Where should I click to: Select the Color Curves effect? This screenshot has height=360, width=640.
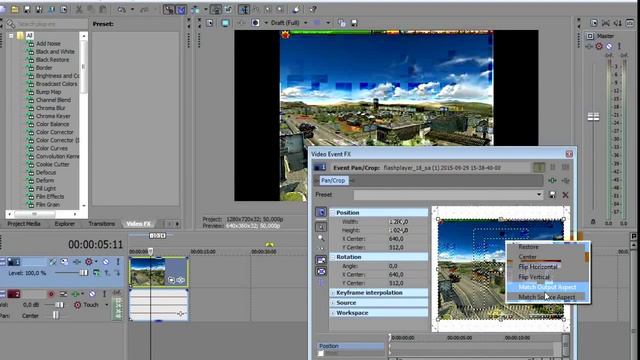(51, 149)
